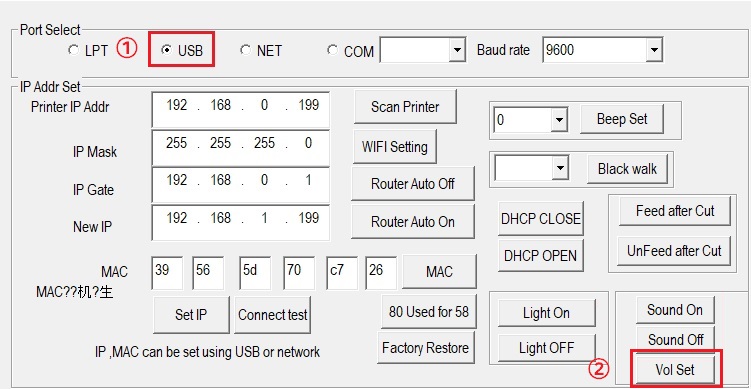The height and width of the screenshot is (389, 751).
Task: Click Sound On button
Action: pos(675,310)
